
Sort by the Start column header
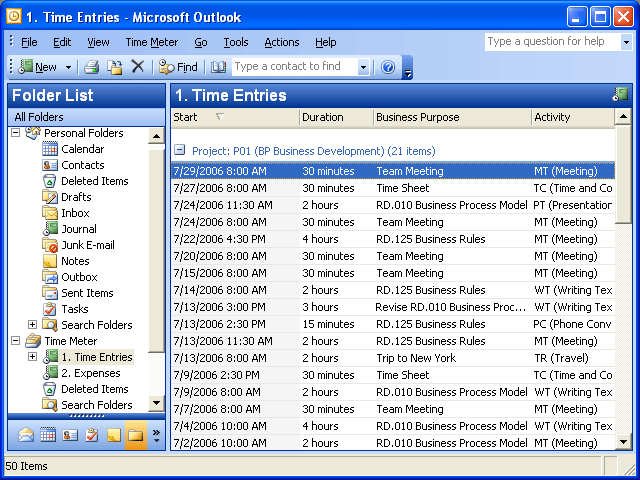click(x=235, y=118)
